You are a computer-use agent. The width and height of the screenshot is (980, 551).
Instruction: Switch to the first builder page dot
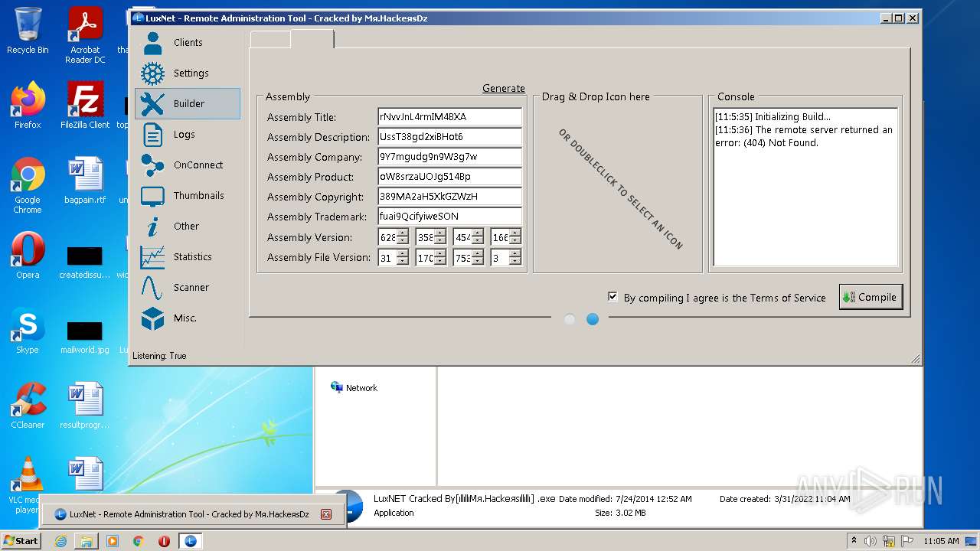570,319
